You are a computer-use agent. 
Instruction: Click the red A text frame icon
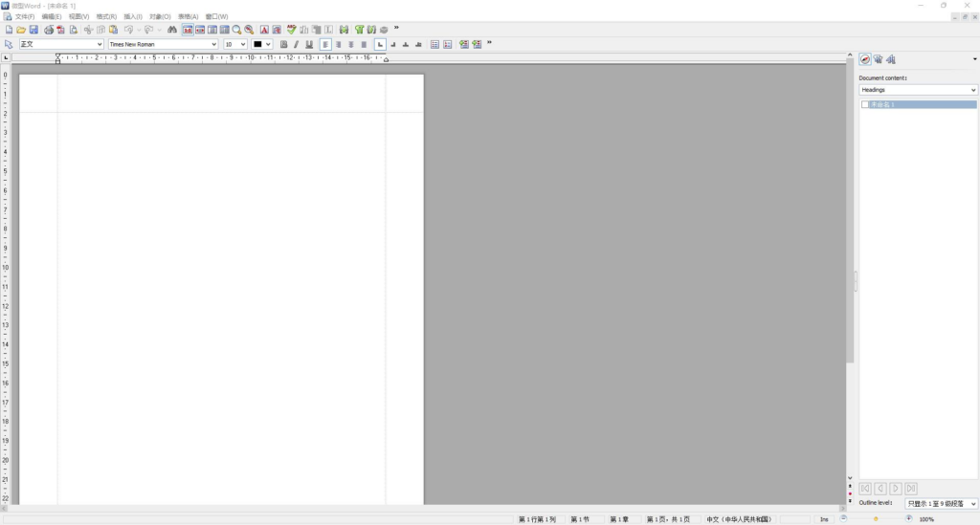tap(264, 30)
